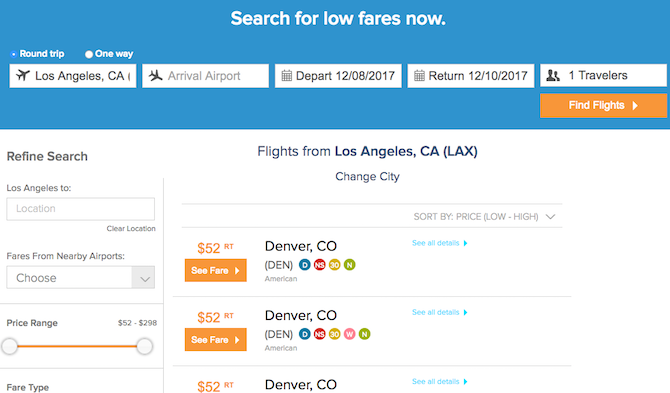Select the One way radio button
This screenshot has width=670, height=393.
click(89, 54)
